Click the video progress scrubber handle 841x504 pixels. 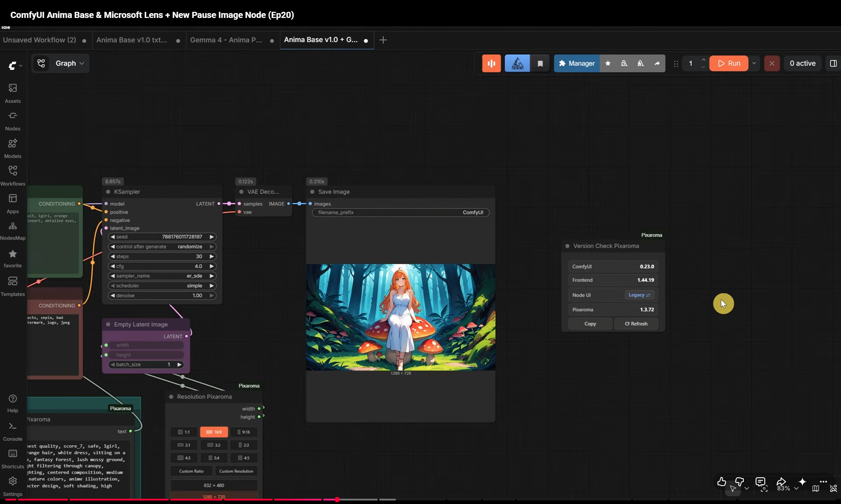337,500
